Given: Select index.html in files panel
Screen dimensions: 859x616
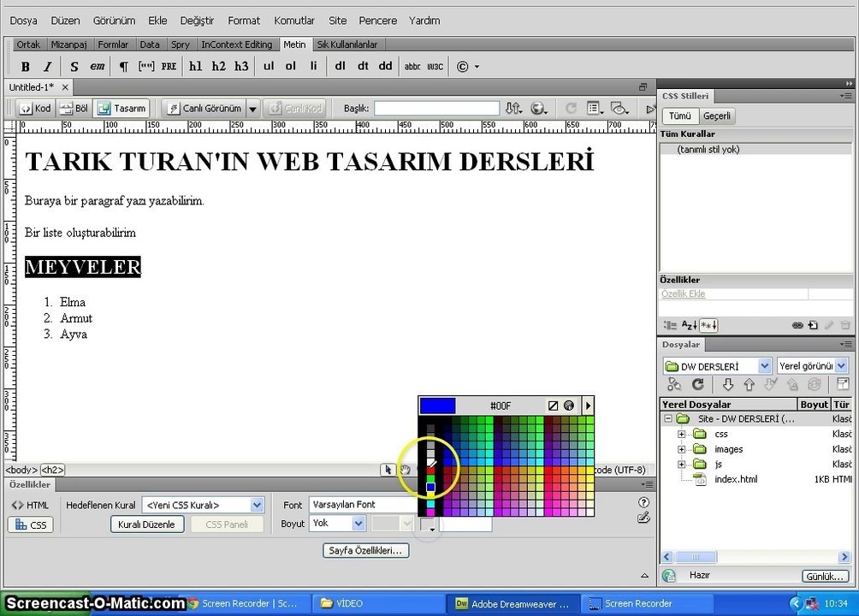Looking at the screenshot, I should (x=736, y=479).
